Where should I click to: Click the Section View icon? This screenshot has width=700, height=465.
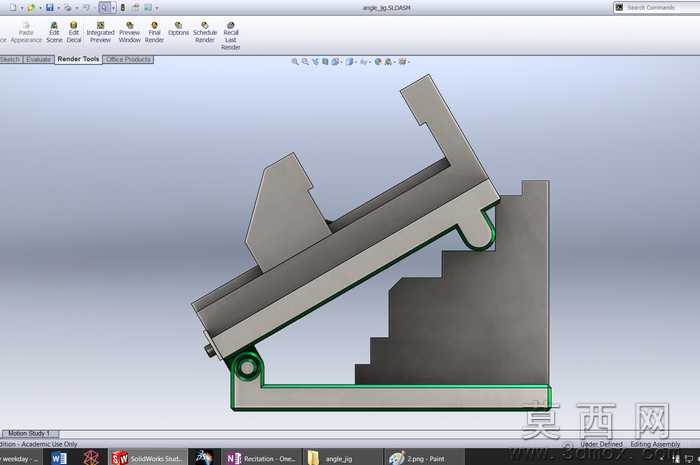325,62
